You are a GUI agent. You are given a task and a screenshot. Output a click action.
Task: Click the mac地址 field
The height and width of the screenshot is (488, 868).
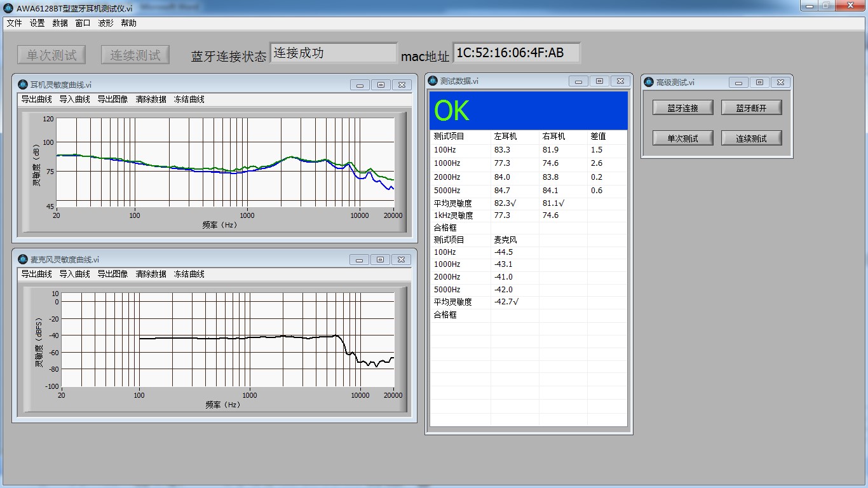516,53
